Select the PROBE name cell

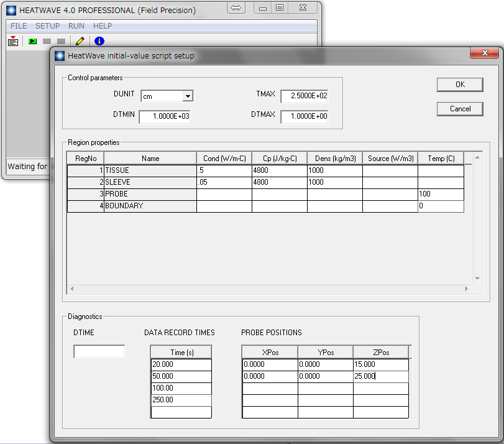click(150, 194)
